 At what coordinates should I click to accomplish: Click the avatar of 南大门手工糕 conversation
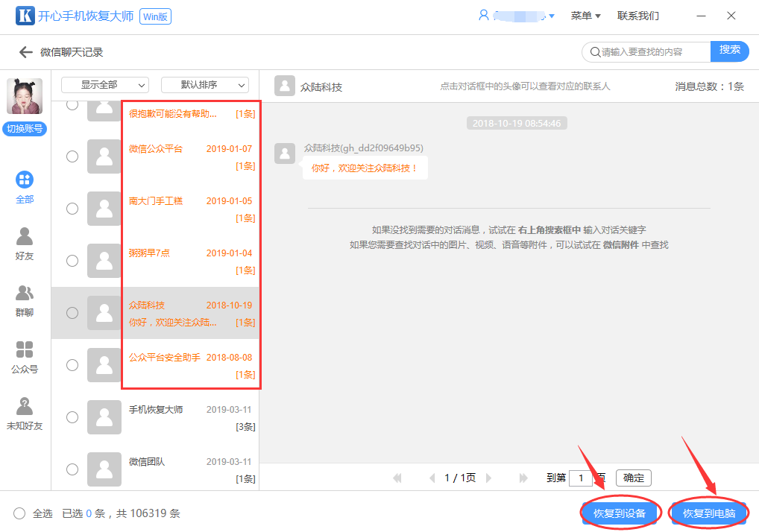coord(104,209)
